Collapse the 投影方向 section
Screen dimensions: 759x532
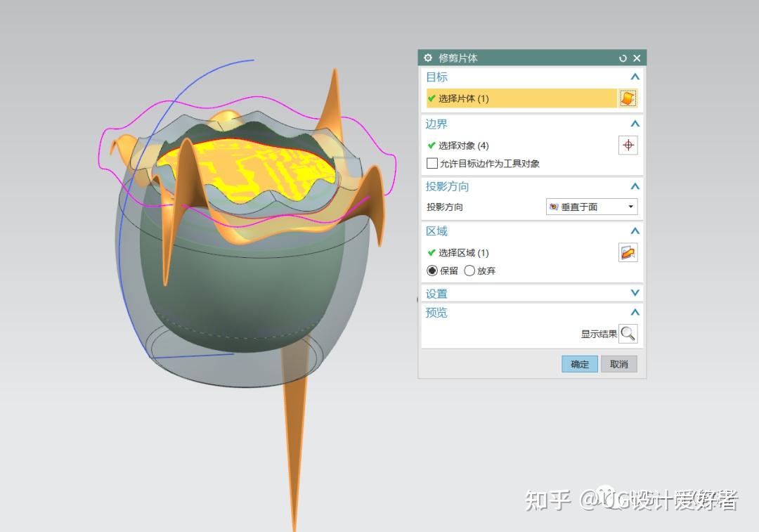point(635,186)
